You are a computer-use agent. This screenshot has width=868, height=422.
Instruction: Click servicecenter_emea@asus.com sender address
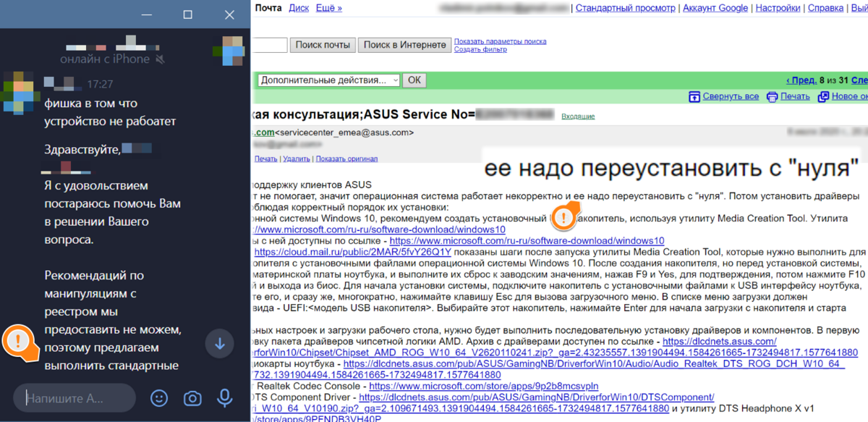point(345,132)
